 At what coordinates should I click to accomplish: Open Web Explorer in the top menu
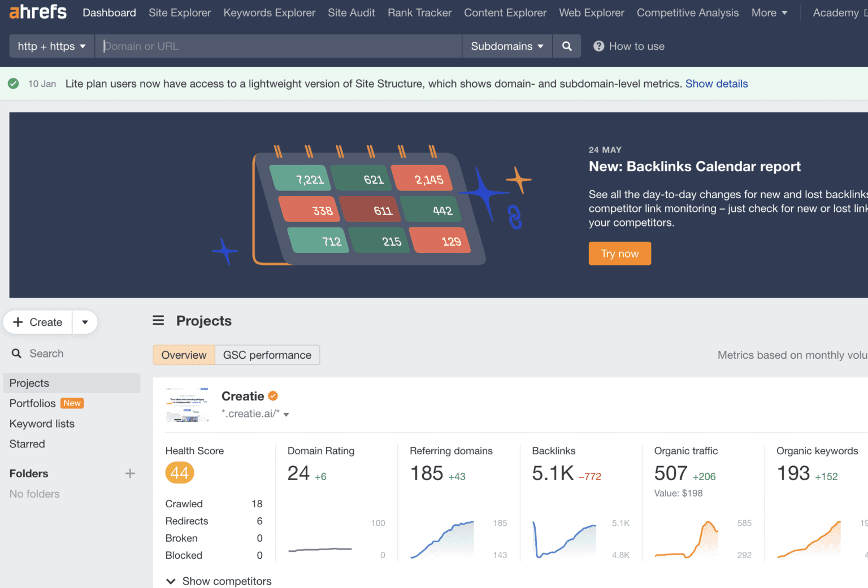tap(592, 12)
